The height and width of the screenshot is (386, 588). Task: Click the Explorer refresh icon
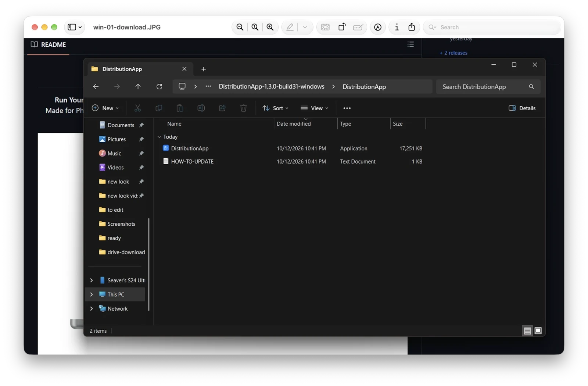coord(159,87)
